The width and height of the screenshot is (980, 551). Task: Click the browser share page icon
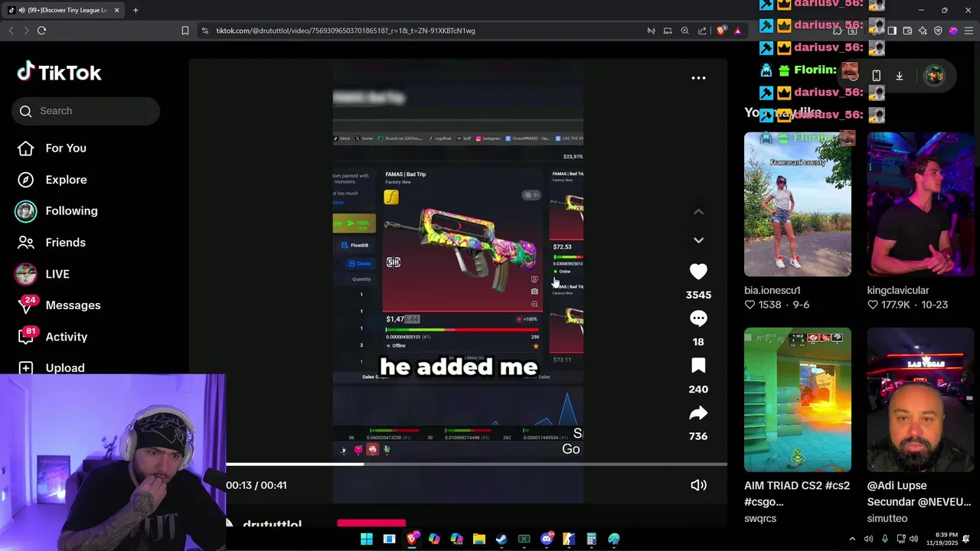[702, 31]
